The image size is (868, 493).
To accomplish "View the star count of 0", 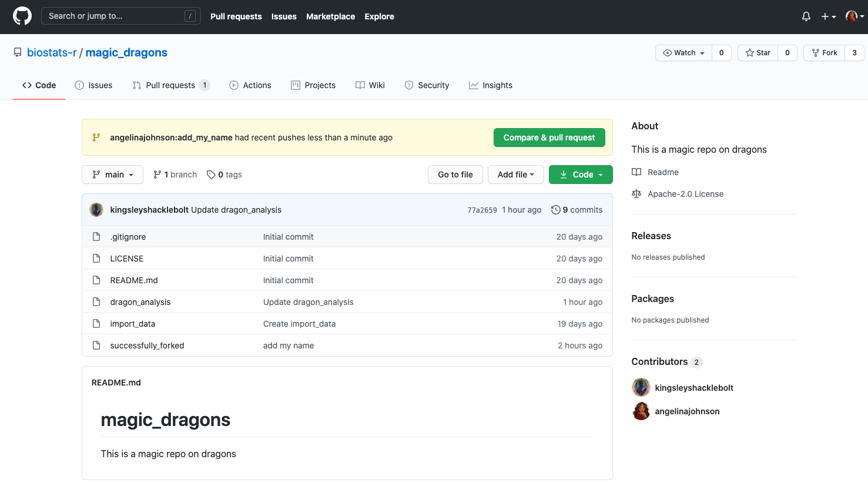I will pyautogui.click(x=787, y=53).
